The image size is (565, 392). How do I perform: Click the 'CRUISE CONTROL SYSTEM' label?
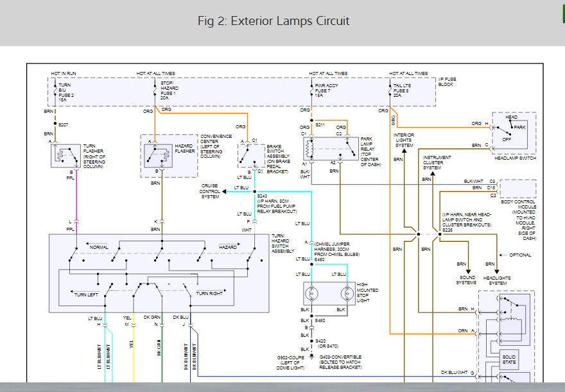point(210,191)
